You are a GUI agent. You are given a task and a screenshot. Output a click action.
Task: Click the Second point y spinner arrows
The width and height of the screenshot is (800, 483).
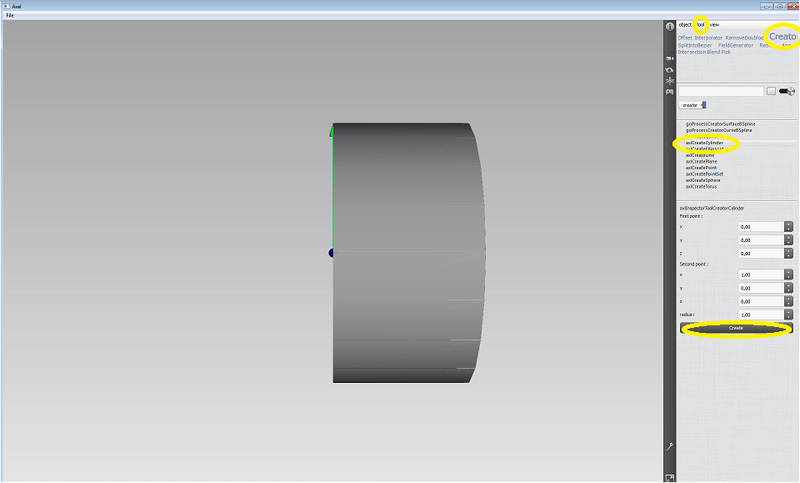point(788,288)
